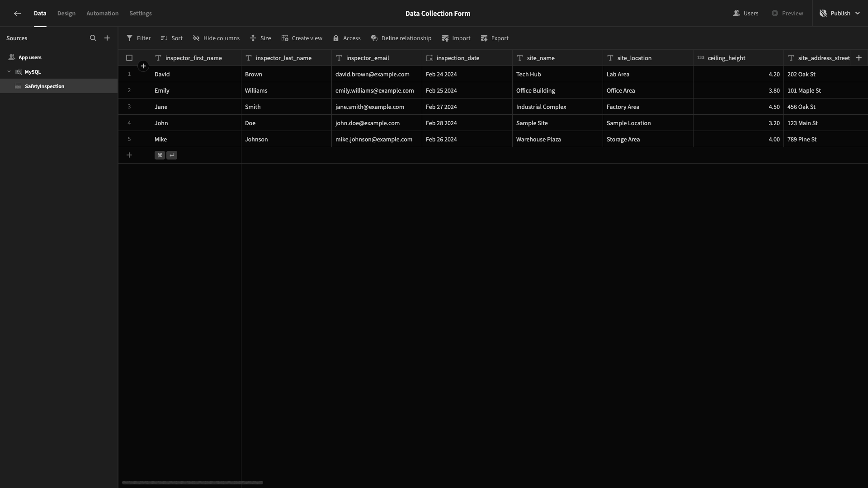Image resolution: width=868 pixels, height=488 pixels.
Task: Open the Sort options
Action: tap(171, 38)
